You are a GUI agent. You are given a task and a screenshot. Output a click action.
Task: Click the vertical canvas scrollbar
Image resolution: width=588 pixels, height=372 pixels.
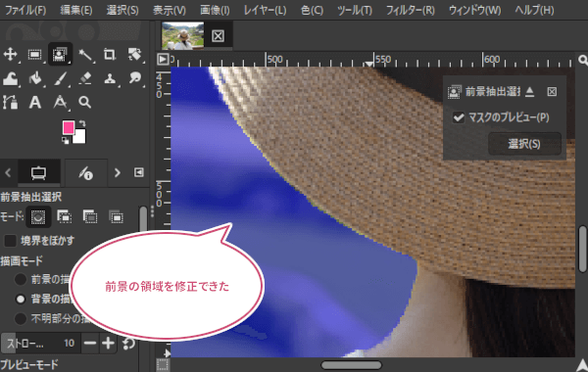click(582, 249)
